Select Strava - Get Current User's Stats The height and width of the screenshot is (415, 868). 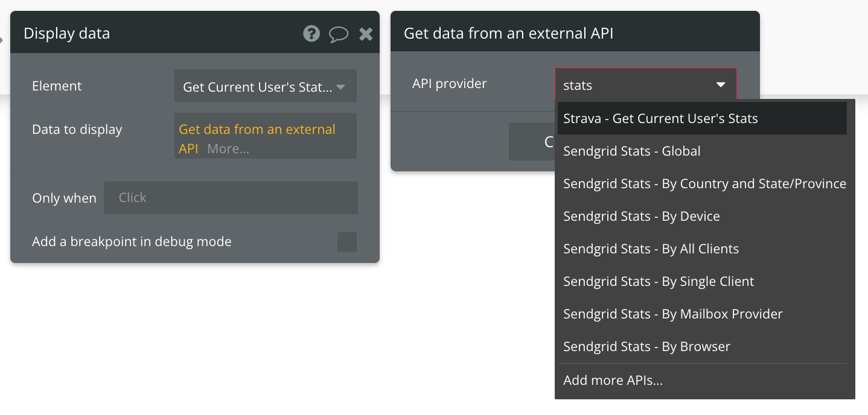tap(660, 119)
